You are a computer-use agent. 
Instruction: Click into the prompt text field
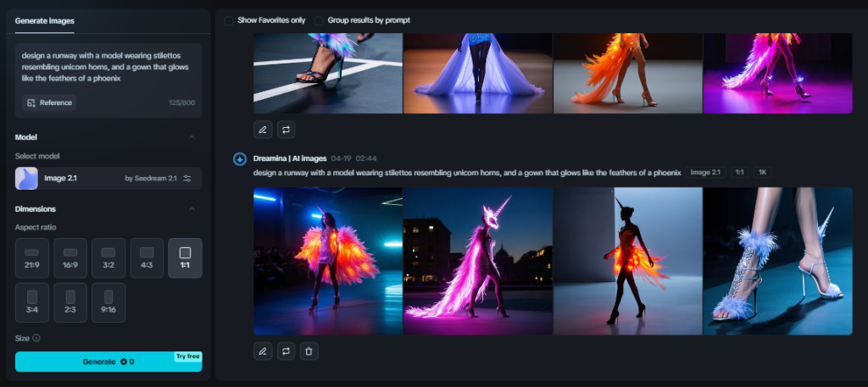(x=108, y=68)
